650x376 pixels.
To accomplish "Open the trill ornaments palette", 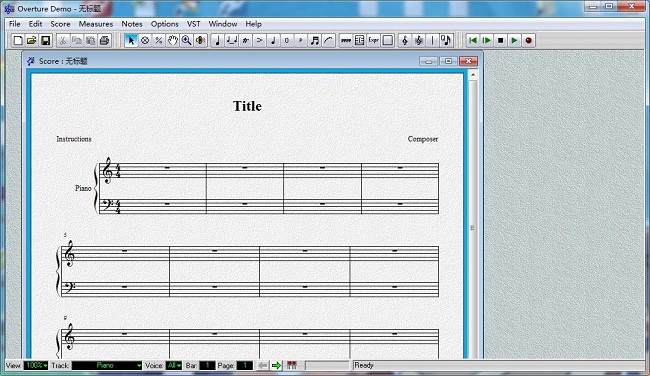I will click(245, 41).
